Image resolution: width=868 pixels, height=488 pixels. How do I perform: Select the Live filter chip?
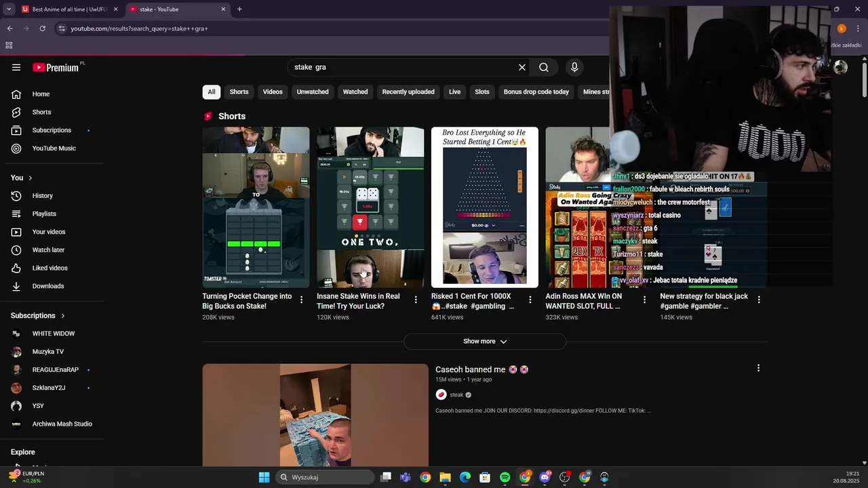coord(454,92)
